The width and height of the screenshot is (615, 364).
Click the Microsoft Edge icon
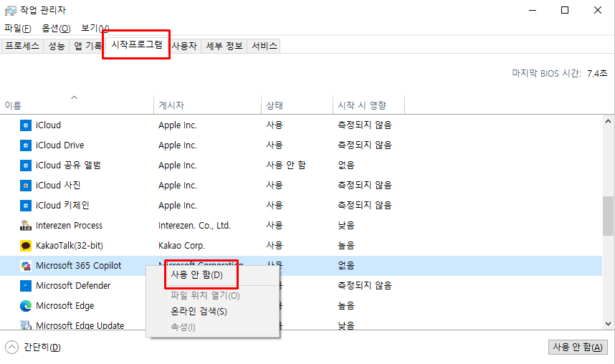point(26,305)
